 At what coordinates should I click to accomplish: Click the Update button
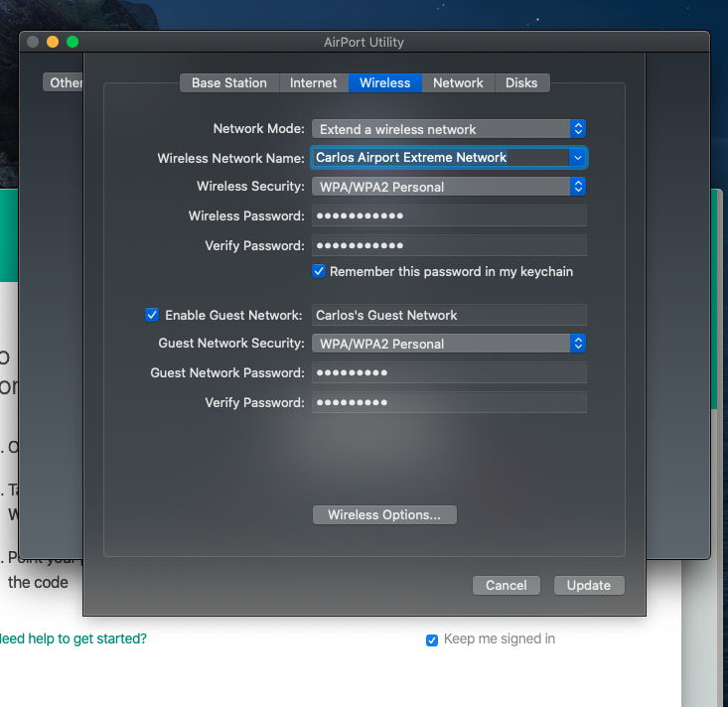click(x=589, y=586)
